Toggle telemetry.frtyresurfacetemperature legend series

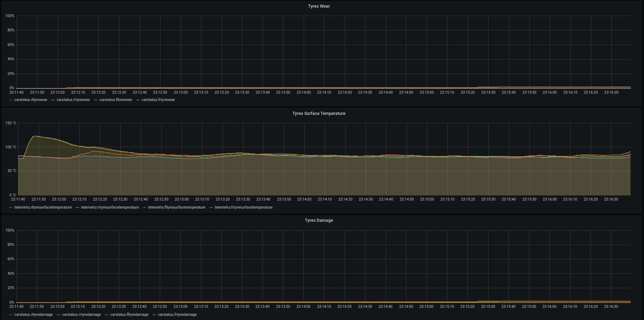coord(243,208)
